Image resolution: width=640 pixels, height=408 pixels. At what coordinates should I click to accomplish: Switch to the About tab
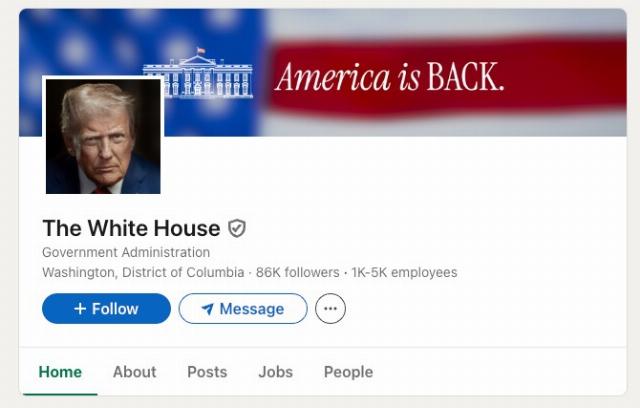pyautogui.click(x=135, y=372)
